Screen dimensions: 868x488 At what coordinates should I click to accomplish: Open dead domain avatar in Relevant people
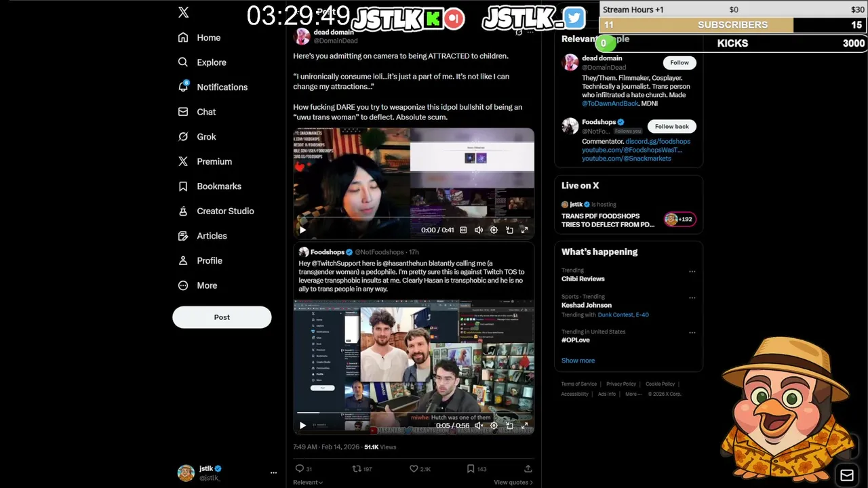[x=570, y=62]
